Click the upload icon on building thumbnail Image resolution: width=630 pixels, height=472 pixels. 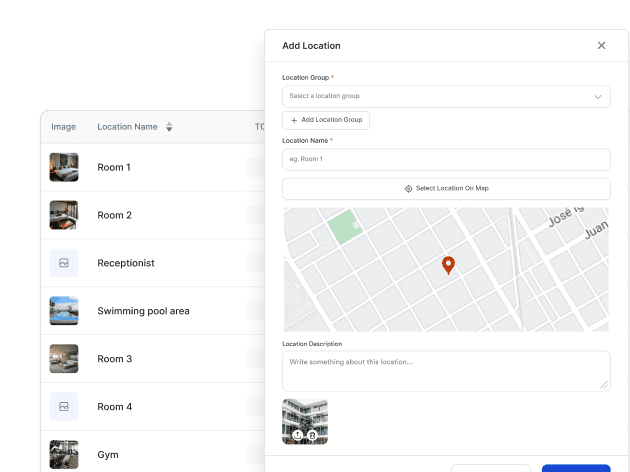(x=298, y=435)
